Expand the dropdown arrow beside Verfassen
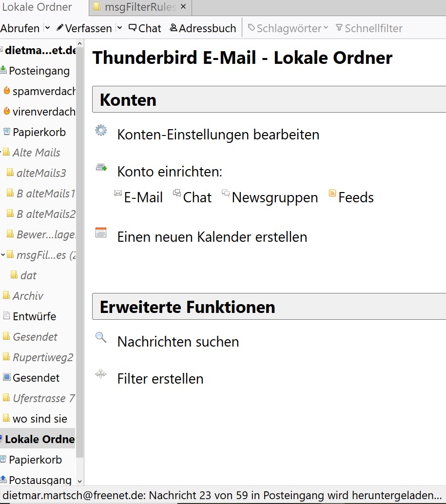The height and width of the screenshot is (504, 446). pyautogui.click(x=119, y=28)
